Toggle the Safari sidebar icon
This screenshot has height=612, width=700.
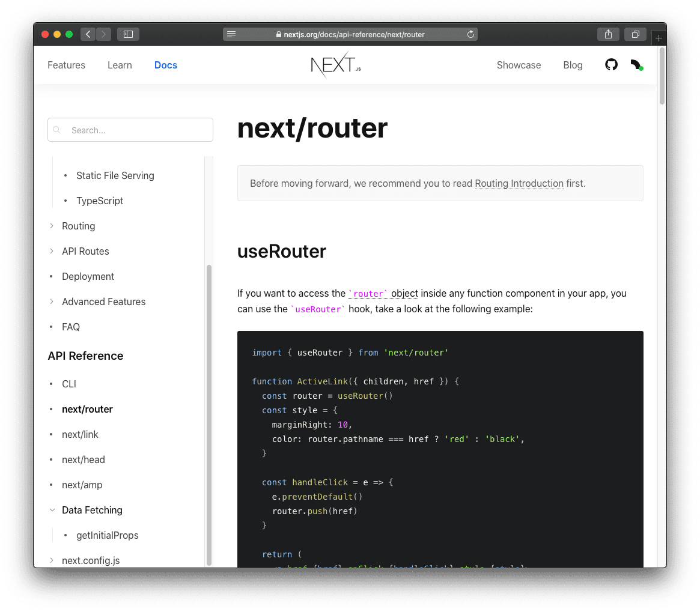[x=128, y=34]
